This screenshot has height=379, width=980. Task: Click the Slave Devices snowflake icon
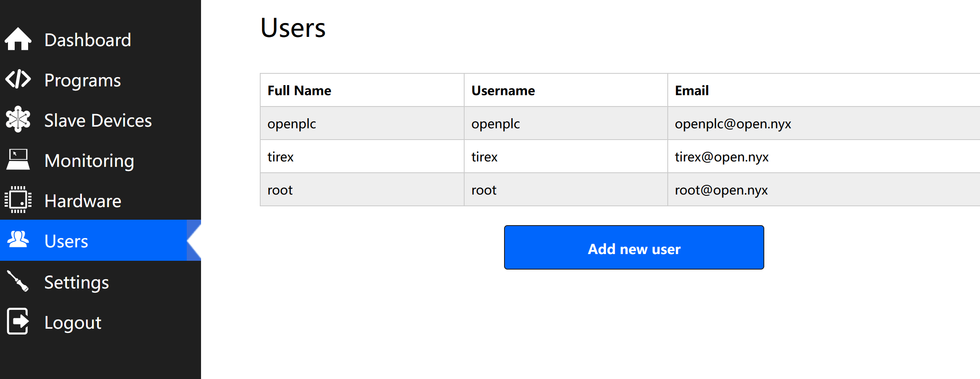click(18, 119)
